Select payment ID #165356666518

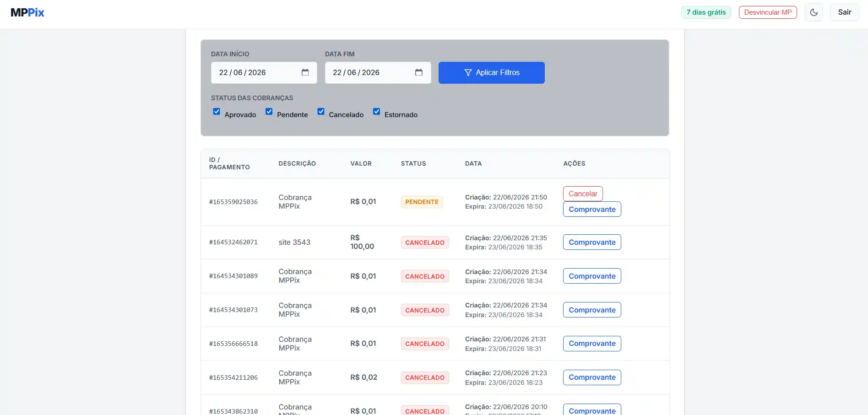[233, 344]
